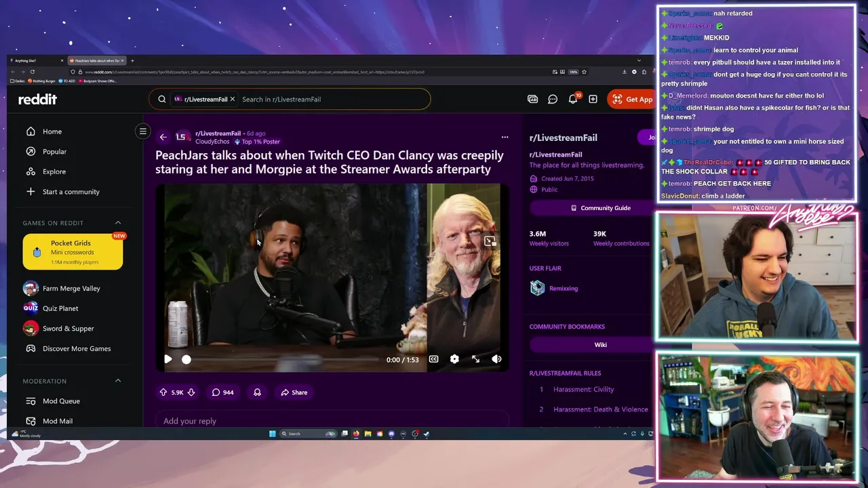Open the r/LivestreamFail sidebar heading
The width and height of the screenshot is (868, 488).
tap(564, 138)
